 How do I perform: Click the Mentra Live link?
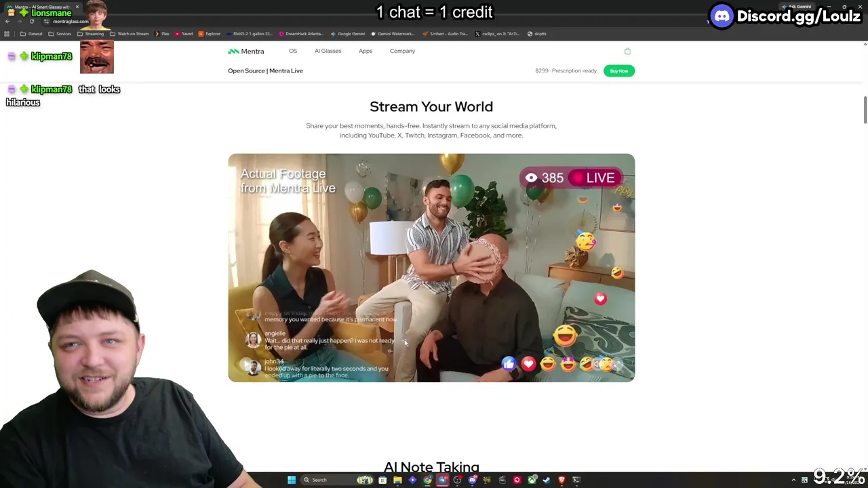(286, 70)
